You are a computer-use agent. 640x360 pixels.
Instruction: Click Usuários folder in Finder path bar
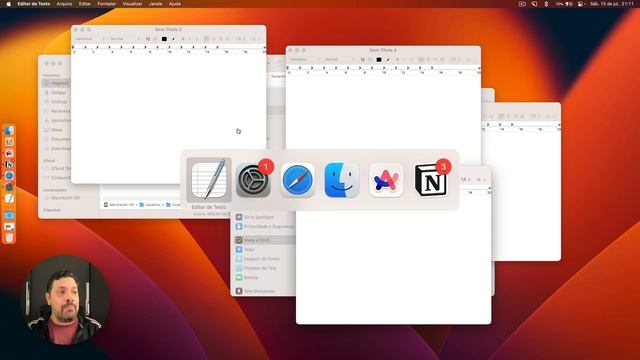coord(150,204)
